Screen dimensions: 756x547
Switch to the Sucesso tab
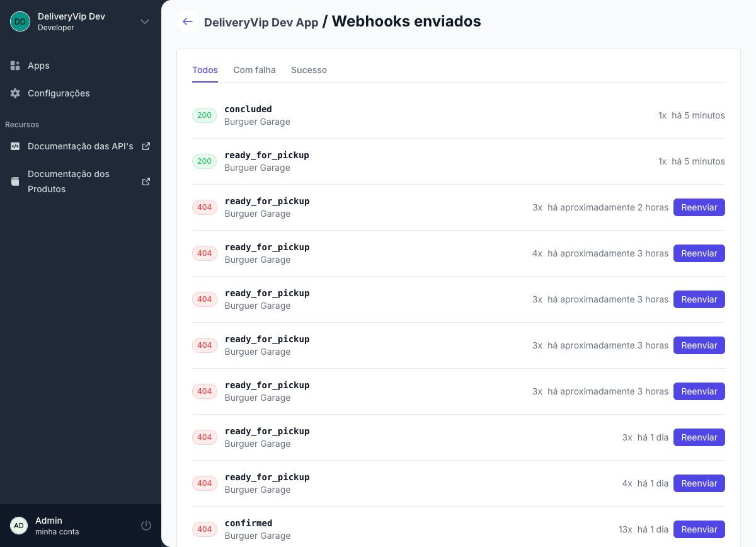309,70
